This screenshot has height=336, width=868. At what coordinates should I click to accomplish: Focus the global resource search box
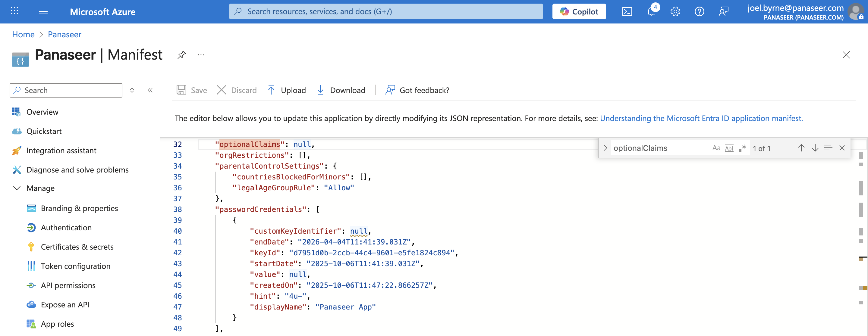pos(386,11)
